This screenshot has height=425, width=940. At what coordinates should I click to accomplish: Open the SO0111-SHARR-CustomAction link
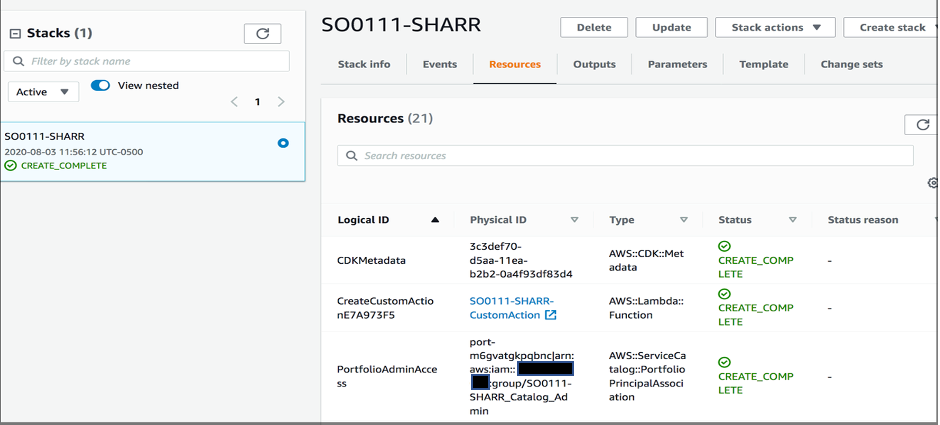coord(511,308)
